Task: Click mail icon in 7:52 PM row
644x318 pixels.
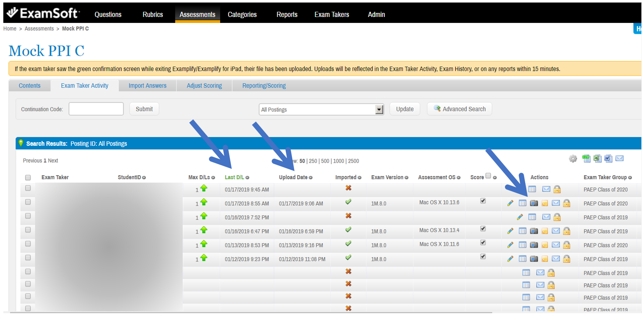Action: pyautogui.click(x=546, y=217)
